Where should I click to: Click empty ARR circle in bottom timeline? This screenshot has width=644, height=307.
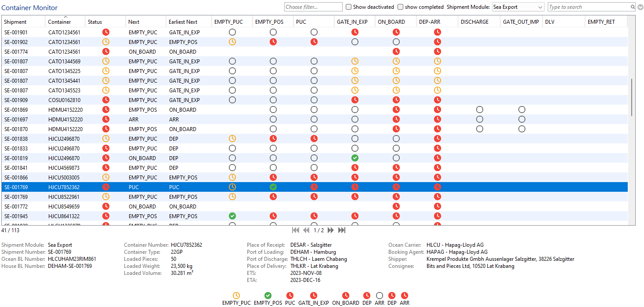pos(380,296)
